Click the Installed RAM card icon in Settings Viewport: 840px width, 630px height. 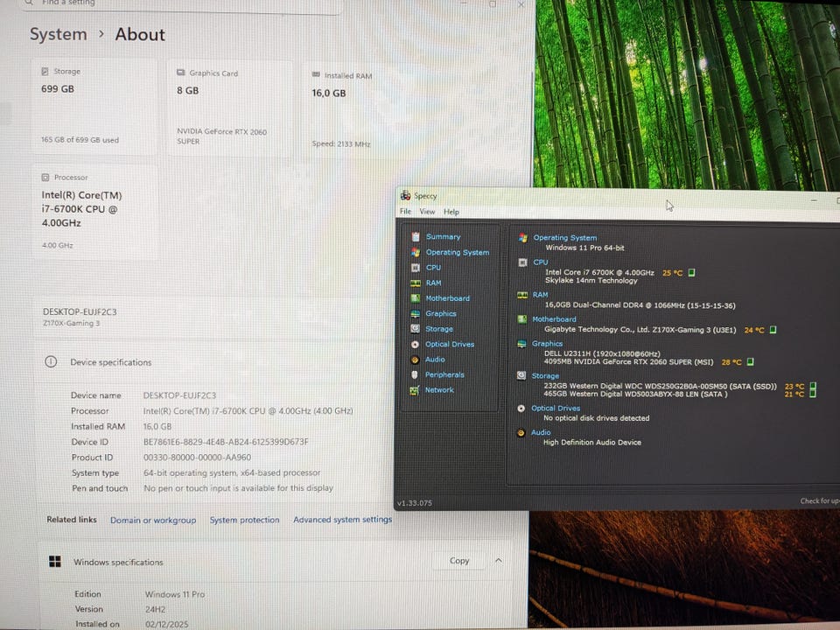pyautogui.click(x=316, y=75)
